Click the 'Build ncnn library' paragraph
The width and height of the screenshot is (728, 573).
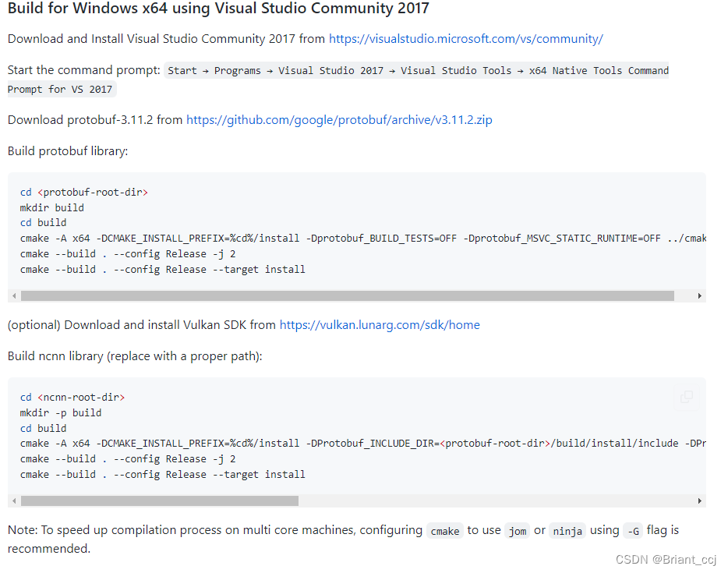pyautogui.click(x=135, y=356)
